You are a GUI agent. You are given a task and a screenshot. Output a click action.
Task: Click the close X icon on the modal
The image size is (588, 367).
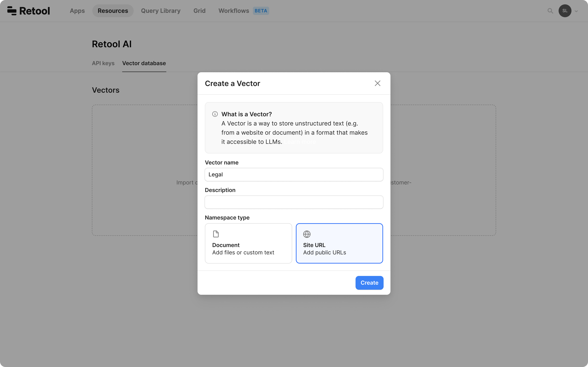tap(377, 83)
